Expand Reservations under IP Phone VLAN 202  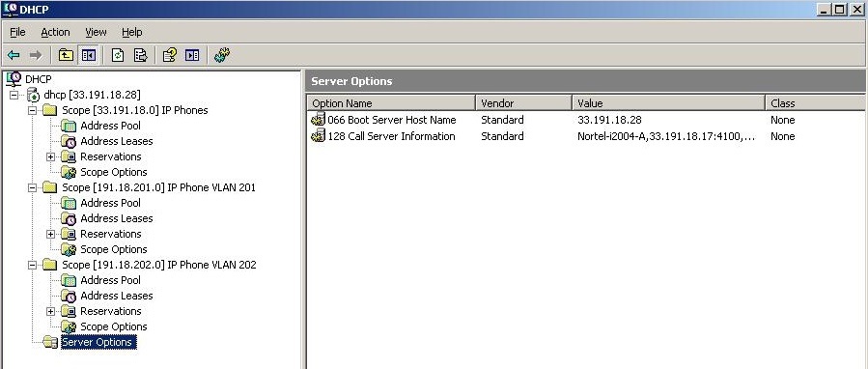pos(50,311)
